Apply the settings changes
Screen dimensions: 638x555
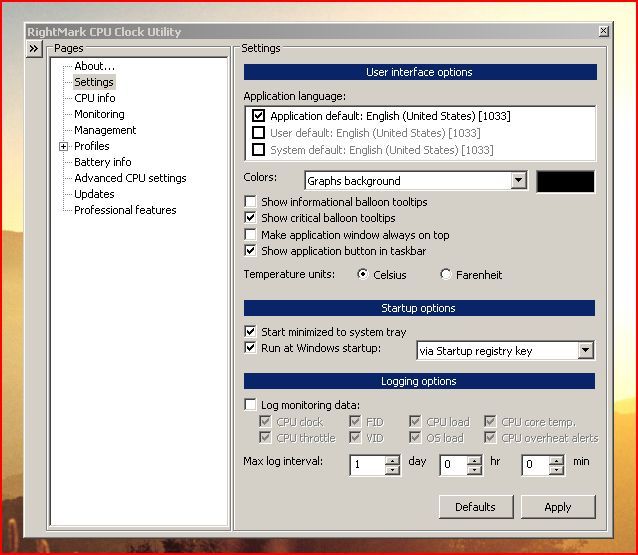click(x=558, y=507)
